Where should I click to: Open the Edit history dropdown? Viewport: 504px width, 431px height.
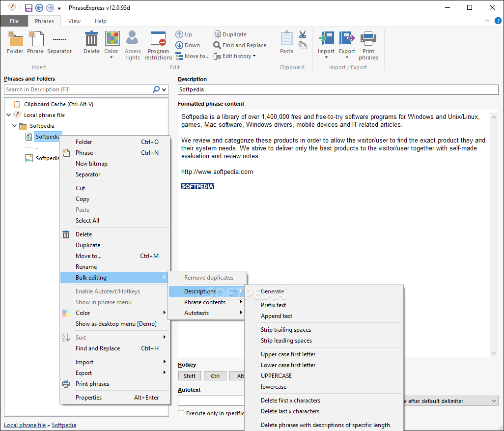(235, 56)
